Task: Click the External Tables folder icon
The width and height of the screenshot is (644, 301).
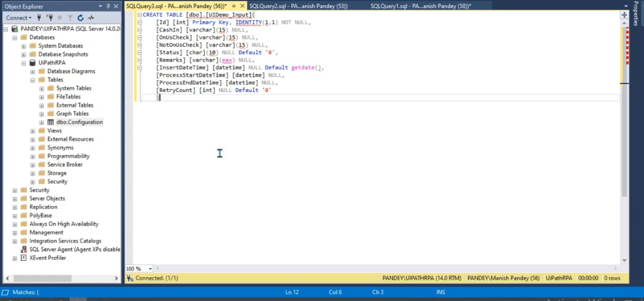Action: tap(50, 105)
